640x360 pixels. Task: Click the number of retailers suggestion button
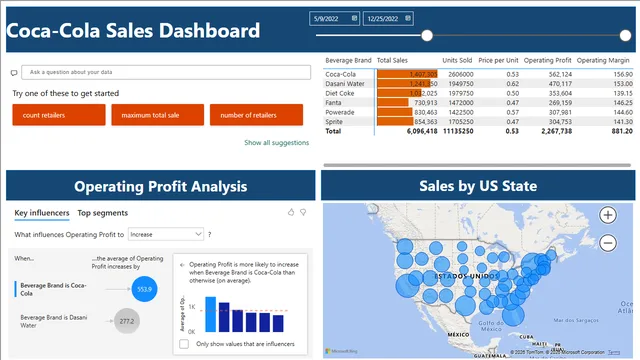point(256,115)
